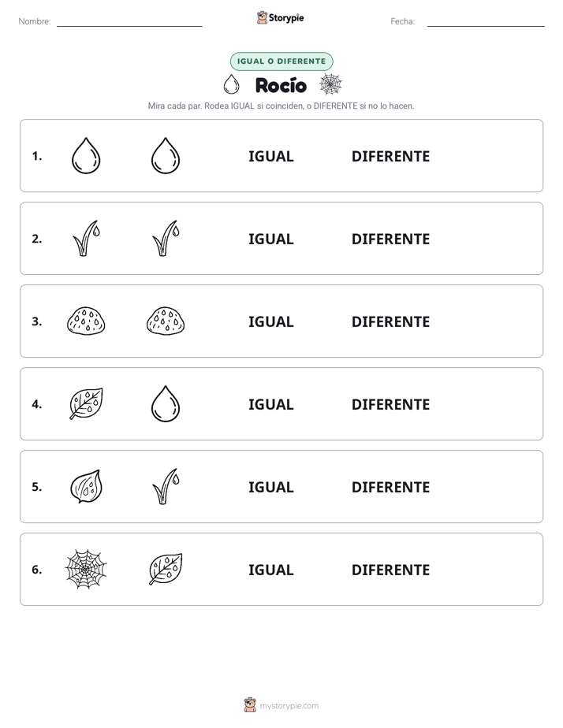Click the water drop icon beside Rocío title

[231, 84]
